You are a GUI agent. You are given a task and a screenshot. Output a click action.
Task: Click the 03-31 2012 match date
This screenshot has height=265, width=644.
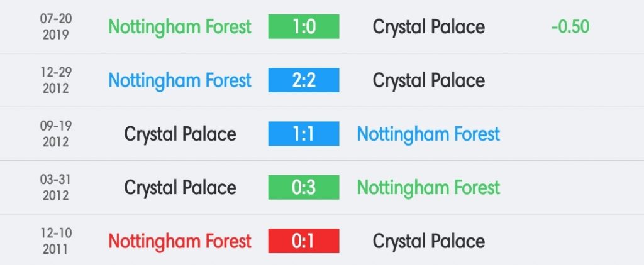coord(56,188)
